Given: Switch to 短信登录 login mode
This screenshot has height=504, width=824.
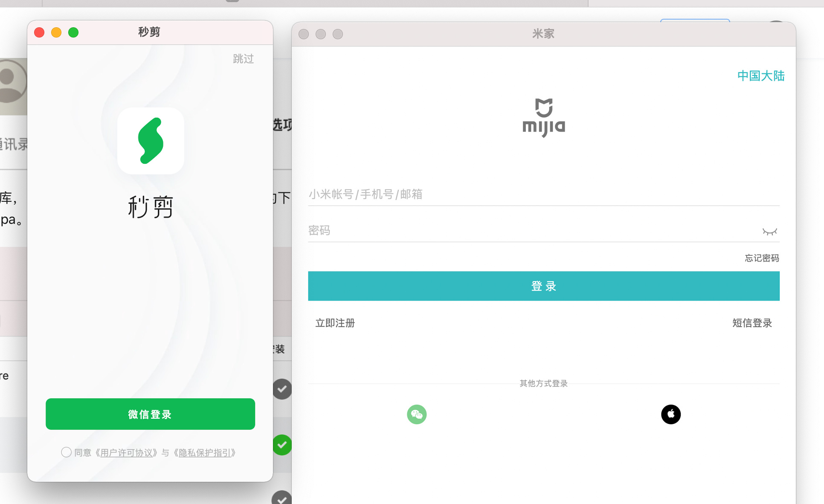Looking at the screenshot, I should [752, 323].
